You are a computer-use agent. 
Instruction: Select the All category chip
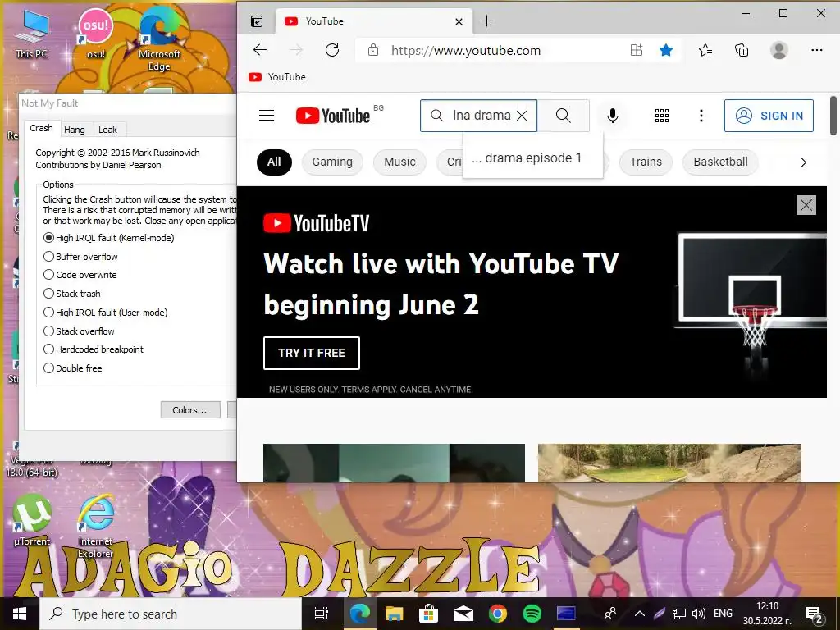(274, 162)
